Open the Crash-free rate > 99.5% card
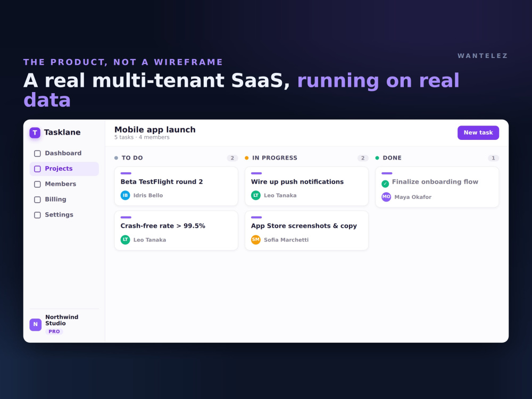The width and height of the screenshot is (532, 399). [x=176, y=230]
